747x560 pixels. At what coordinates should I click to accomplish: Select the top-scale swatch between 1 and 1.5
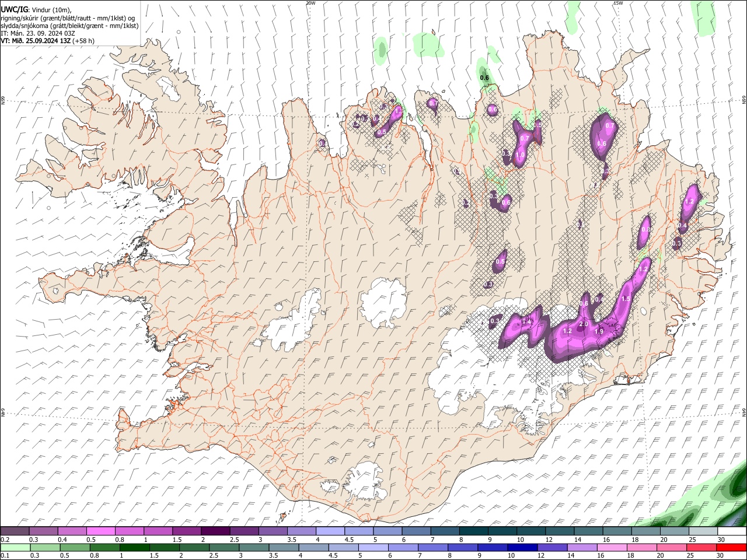[158, 531]
